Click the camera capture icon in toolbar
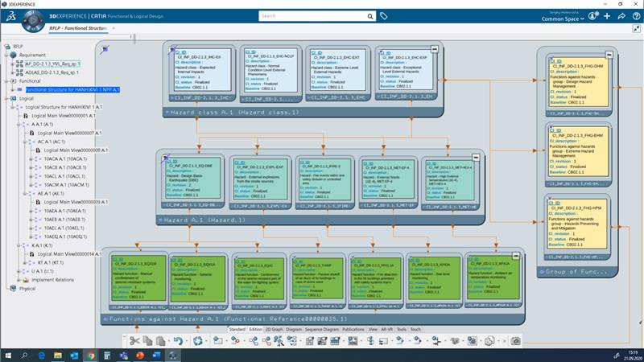The width and height of the screenshot is (644, 362). pos(515,340)
